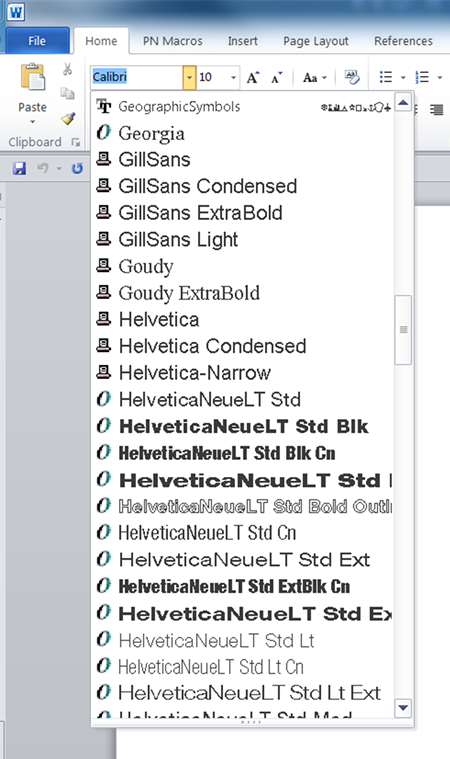The image size is (450, 759).
Task: Select the Format Painter brush icon
Action: (x=68, y=118)
